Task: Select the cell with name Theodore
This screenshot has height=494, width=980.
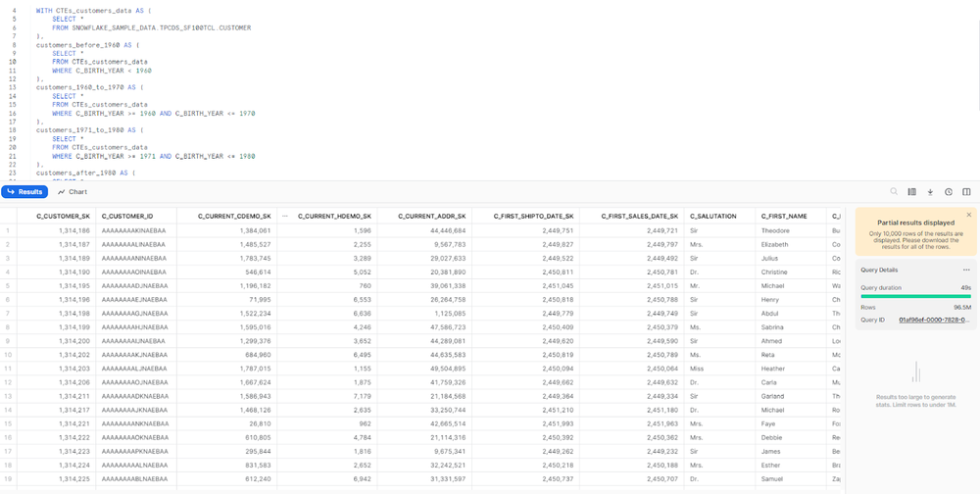Action: click(791, 230)
